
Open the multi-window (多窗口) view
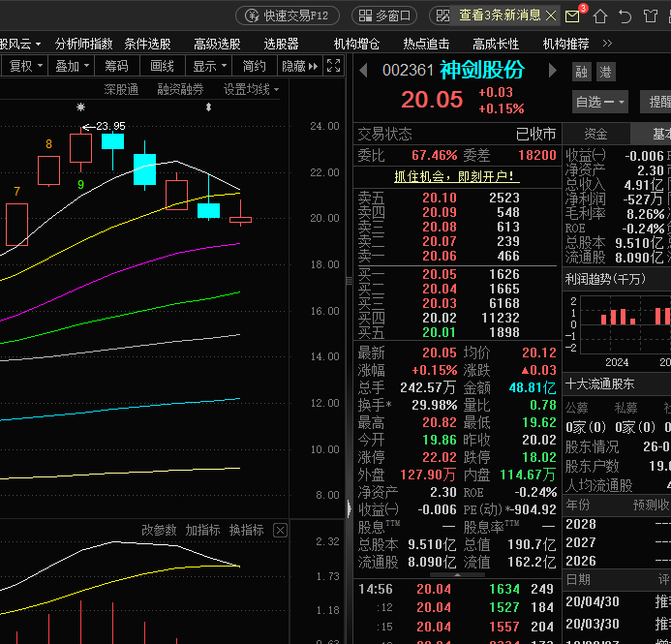(384, 15)
